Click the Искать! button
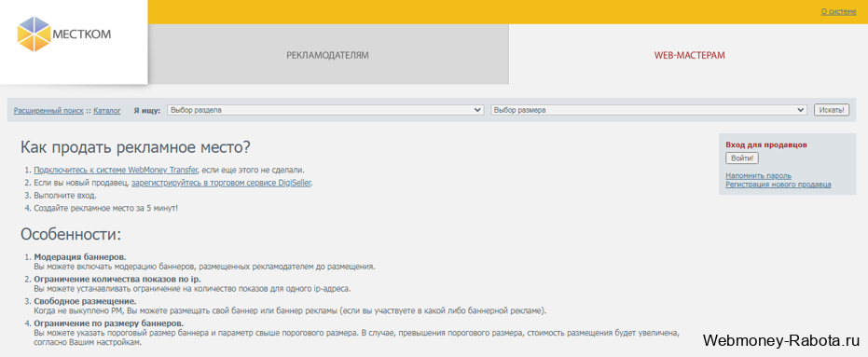This screenshot has height=357, width=868. click(831, 110)
